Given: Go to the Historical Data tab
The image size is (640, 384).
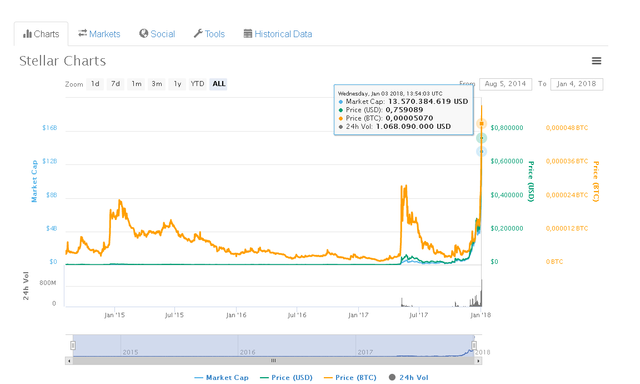Looking at the screenshot, I should pos(278,34).
